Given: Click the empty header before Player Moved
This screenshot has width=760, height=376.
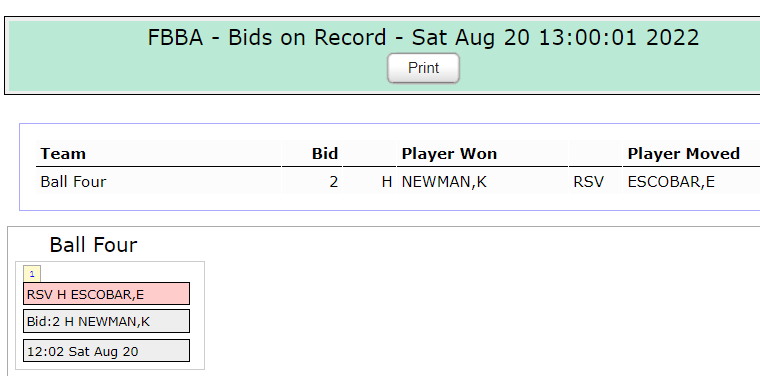Looking at the screenshot, I should pyautogui.click(x=595, y=154).
